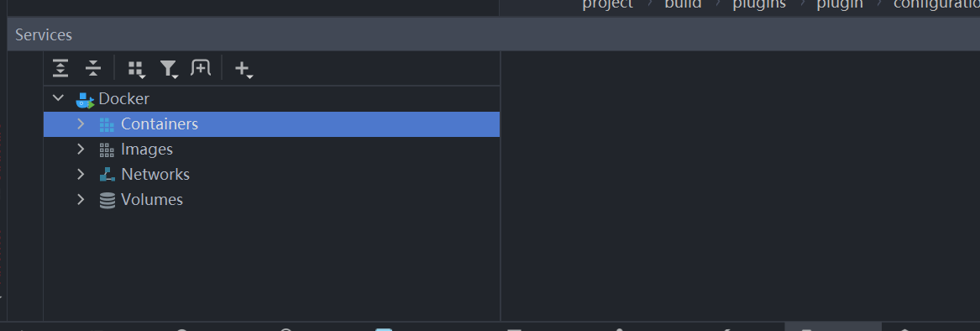Expand the Images node chevron
Screen dimensions: 980x331
tap(81, 149)
